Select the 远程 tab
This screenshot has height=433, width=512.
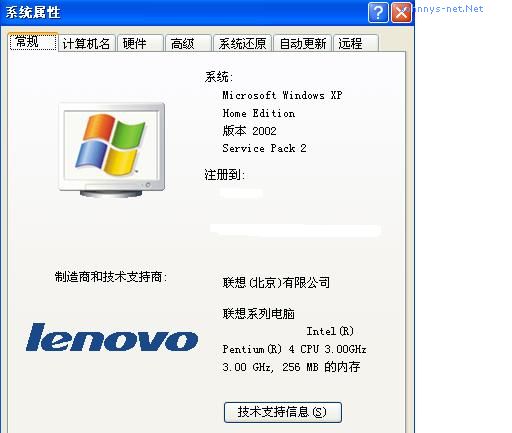[x=356, y=43]
